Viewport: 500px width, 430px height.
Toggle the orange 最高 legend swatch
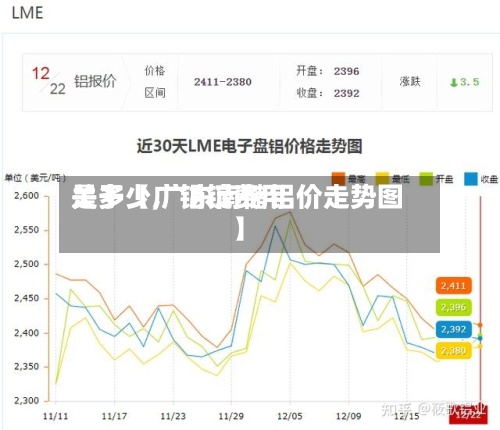click(x=338, y=179)
